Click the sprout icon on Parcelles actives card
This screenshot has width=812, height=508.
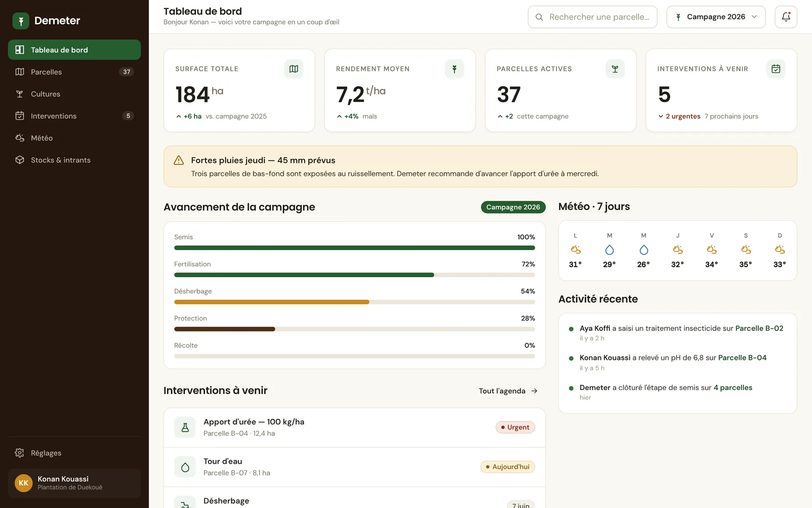tap(615, 69)
